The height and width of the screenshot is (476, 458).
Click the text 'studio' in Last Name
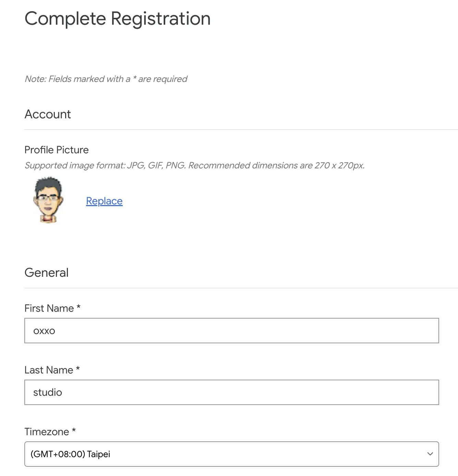coord(47,392)
